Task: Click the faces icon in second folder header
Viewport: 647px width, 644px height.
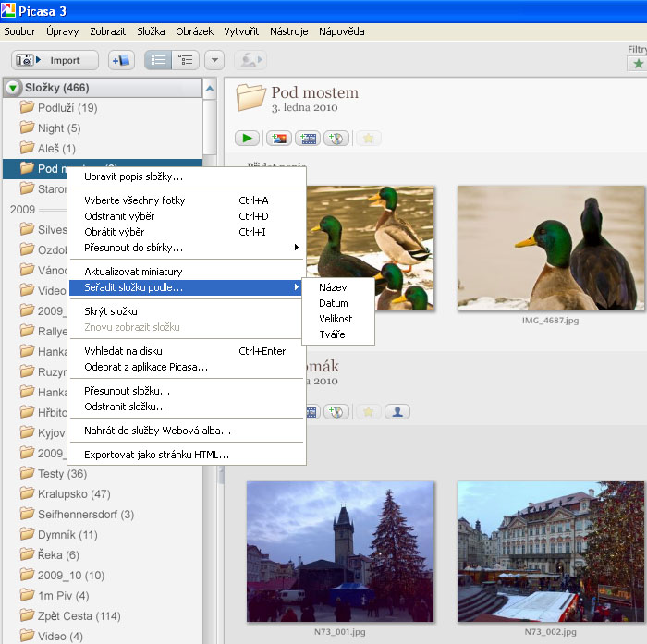Action: [x=397, y=411]
